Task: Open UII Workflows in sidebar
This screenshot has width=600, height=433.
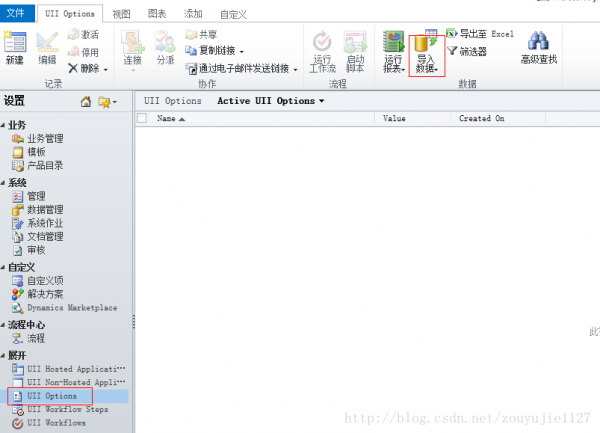Action: point(49,423)
